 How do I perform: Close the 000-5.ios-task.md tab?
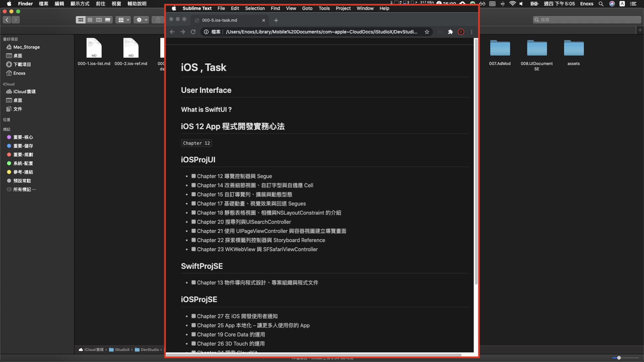[264, 20]
